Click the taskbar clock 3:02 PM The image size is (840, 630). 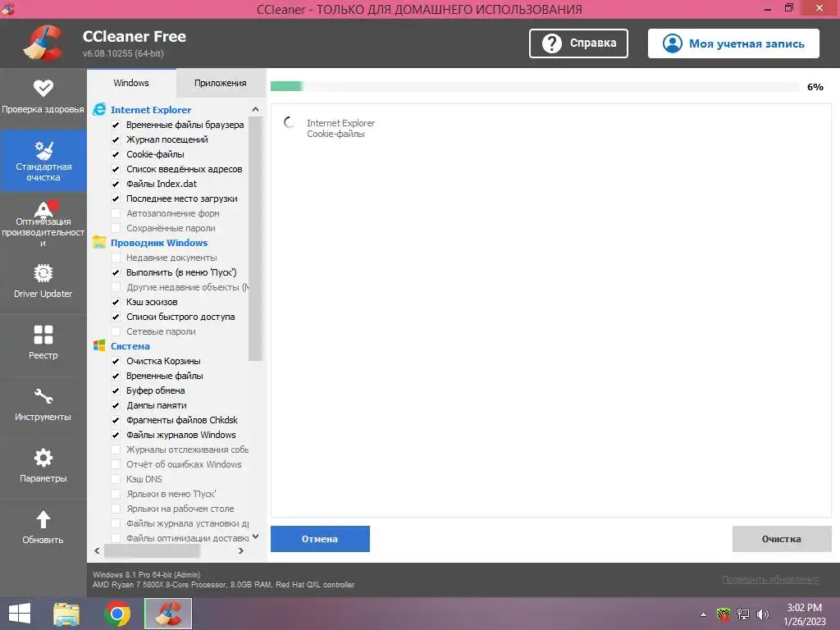click(804, 608)
